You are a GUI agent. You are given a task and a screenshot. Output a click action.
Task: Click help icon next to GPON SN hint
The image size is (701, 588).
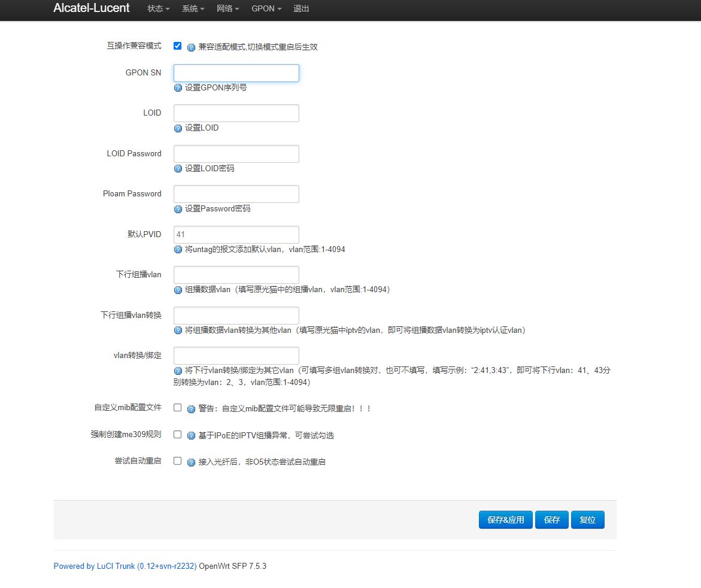(x=178, y=88)
